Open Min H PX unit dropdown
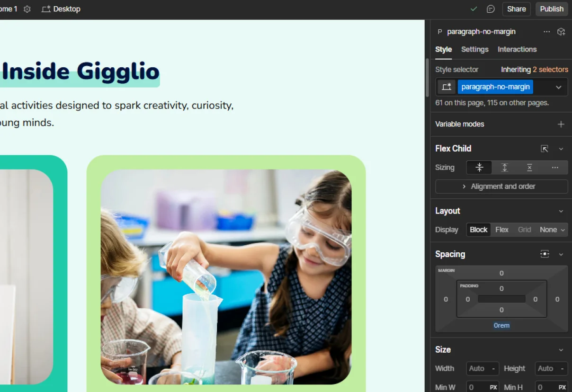The image size is (572, 392). click(x=563, y=387)
